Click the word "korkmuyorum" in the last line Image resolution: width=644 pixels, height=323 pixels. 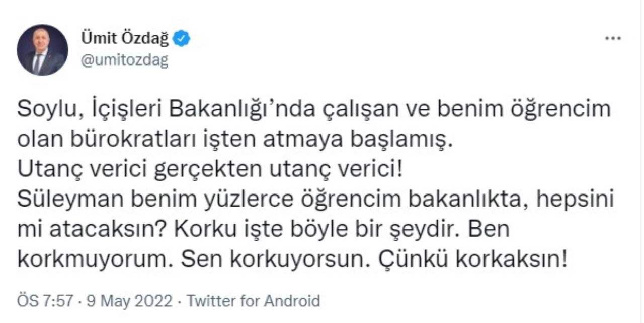point(93,260)
